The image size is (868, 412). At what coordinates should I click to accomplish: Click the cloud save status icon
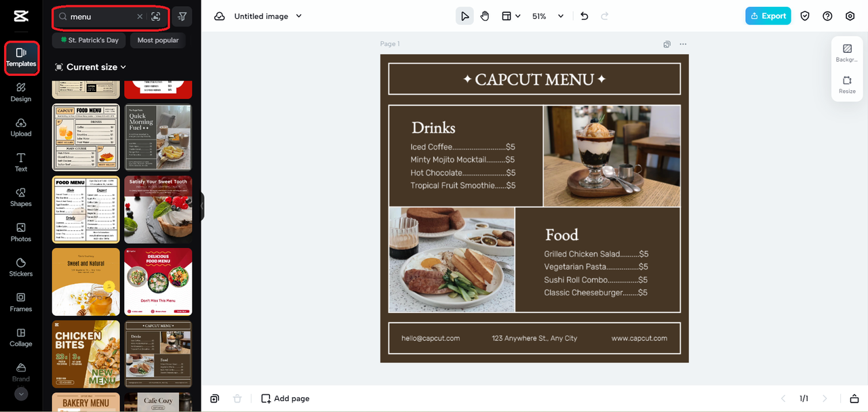point(220,16)
